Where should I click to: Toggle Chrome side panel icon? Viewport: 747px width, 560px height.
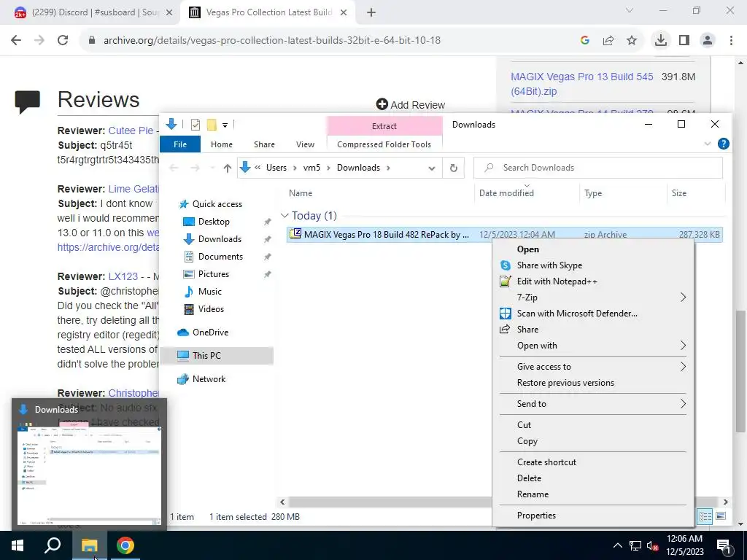(x=684, y=41)
